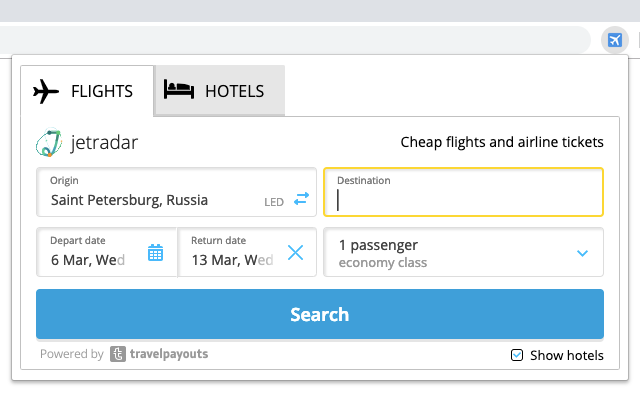Click the travelpayouts logo icon

point(118,354)
